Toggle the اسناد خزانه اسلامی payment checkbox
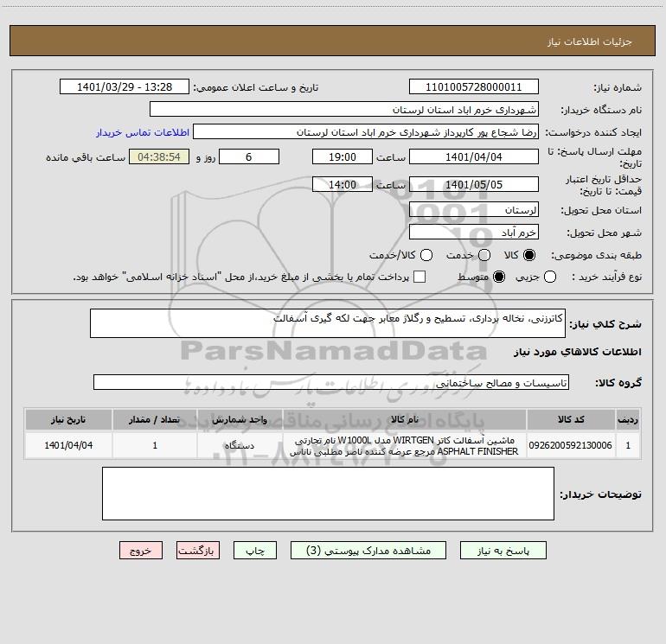Viewport: 666px width, 644px height. [x=419, y=277]
